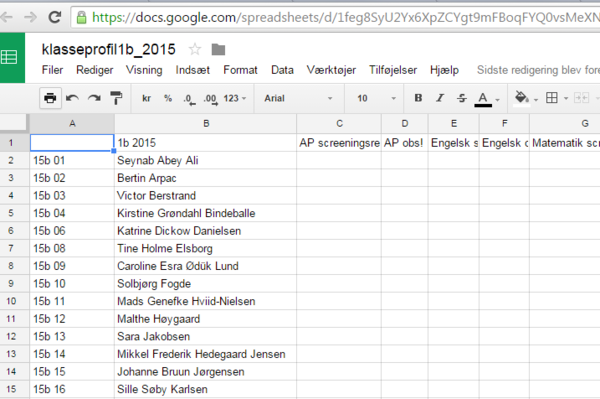Click the browser forward arrow
Viewport: 600px width, 399px height.
click(30, 17)
